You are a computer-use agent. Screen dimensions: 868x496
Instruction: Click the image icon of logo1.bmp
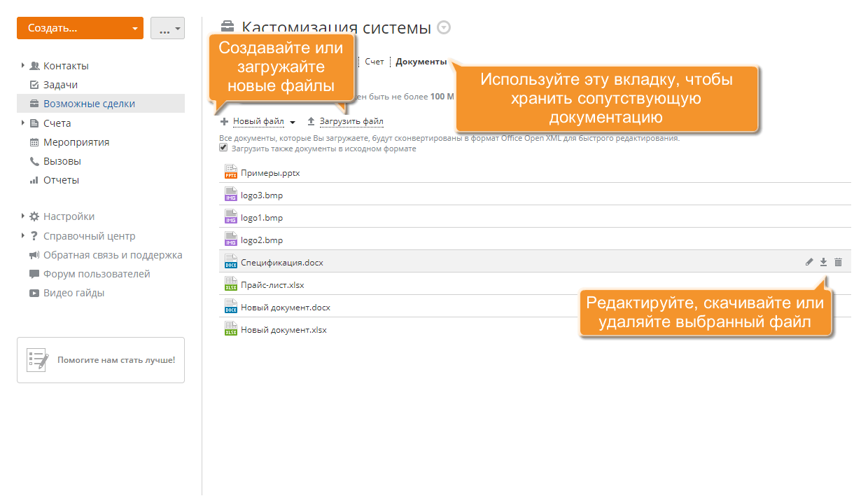(231, 216)
